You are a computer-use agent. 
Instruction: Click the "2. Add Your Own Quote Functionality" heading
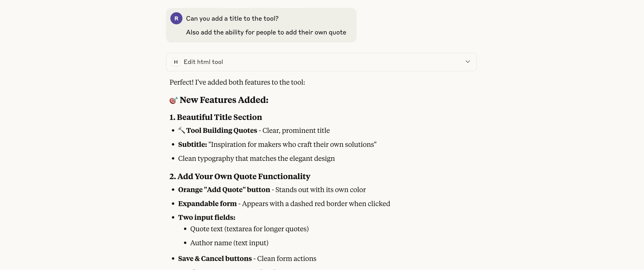point(239,176)
